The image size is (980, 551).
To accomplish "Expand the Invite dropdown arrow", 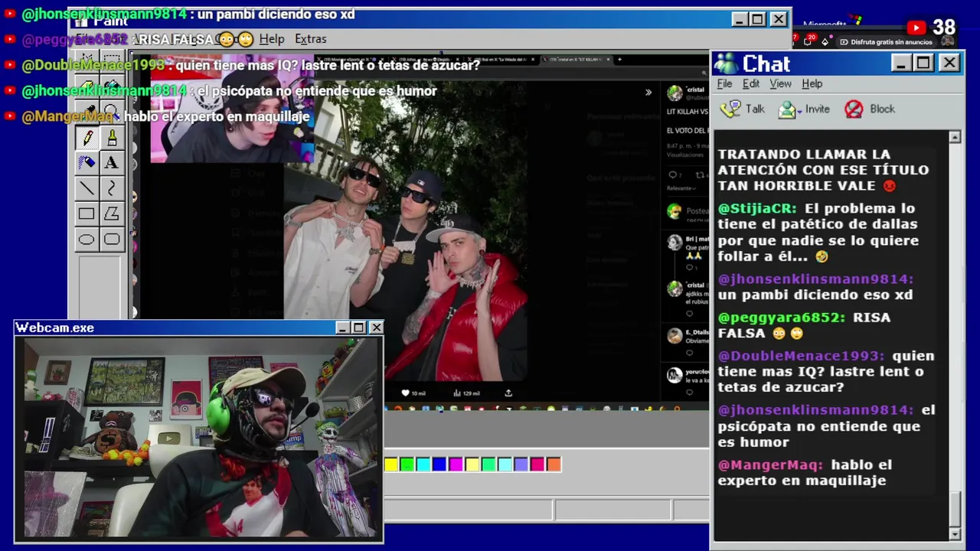I will 799,112.
